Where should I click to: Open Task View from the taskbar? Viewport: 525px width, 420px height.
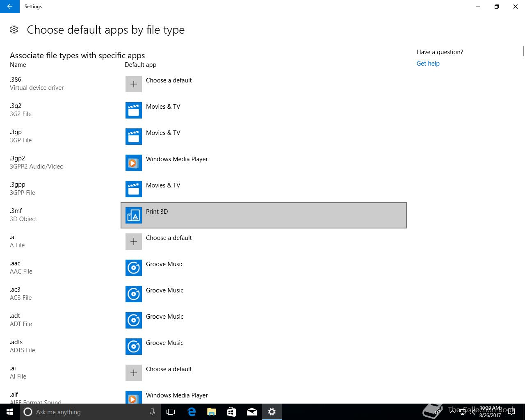point(171,412)
